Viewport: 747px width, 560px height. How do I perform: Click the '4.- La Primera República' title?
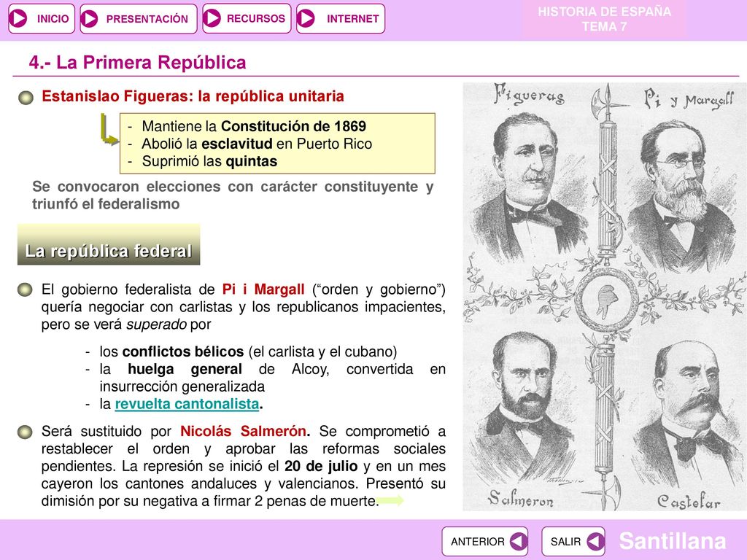click(137, 63)
